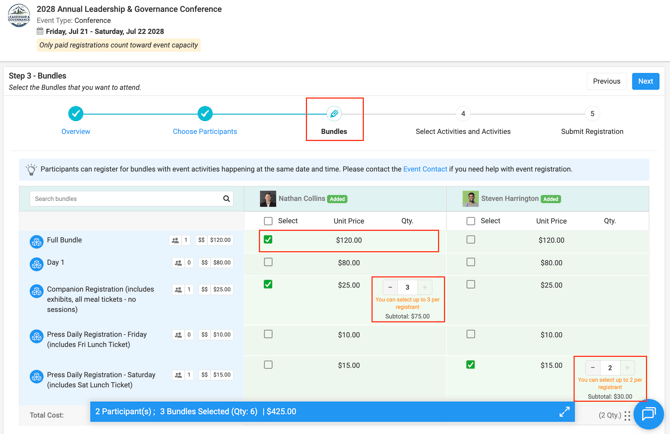The height and width of the screenshot is (434, 670).
Task: Click the Previous button
Action: click(x=606, y=81)
